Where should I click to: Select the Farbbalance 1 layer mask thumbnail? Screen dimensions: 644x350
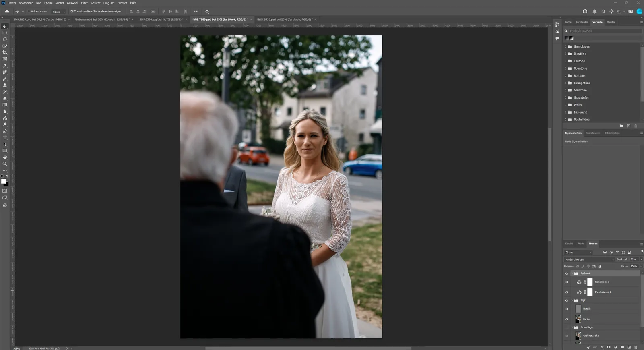(590, 292)
